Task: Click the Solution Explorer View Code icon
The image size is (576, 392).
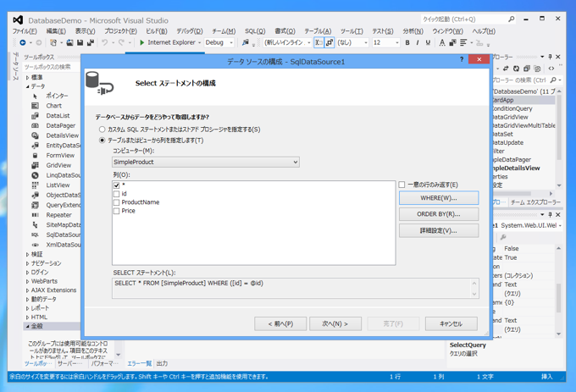Action: pos(551,69)
